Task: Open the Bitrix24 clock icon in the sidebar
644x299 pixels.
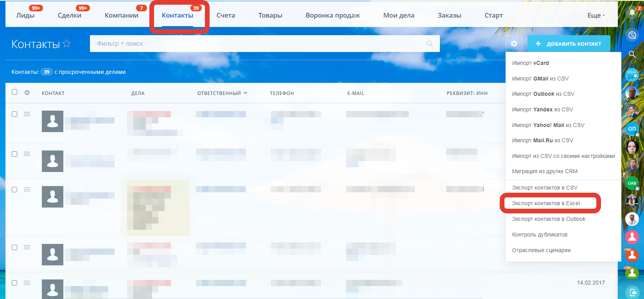Action: click(x=632, y=74)
